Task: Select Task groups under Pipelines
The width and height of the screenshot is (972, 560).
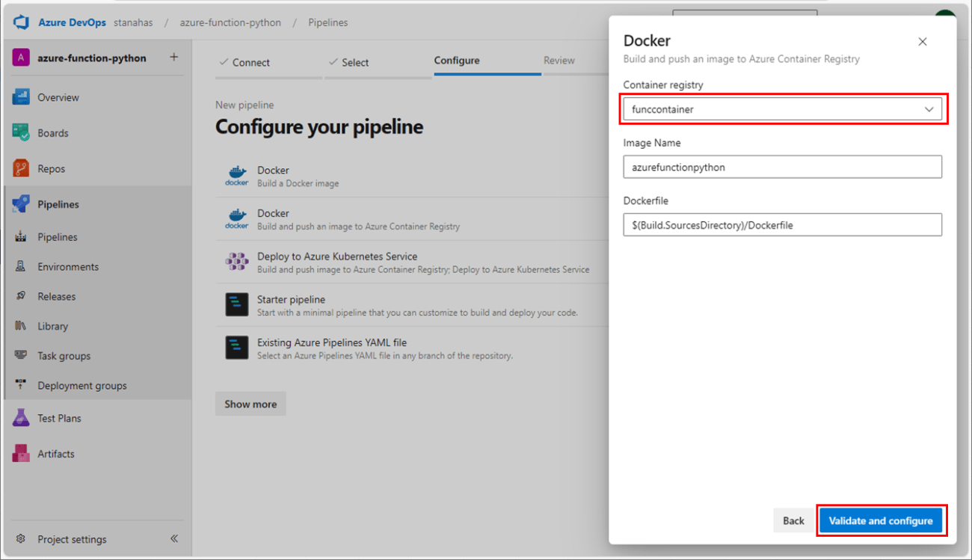Action: click(x=64, y=357)
